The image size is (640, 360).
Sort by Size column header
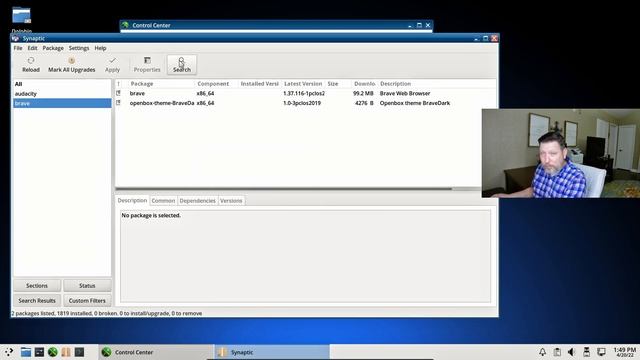(x=338, y=84)
